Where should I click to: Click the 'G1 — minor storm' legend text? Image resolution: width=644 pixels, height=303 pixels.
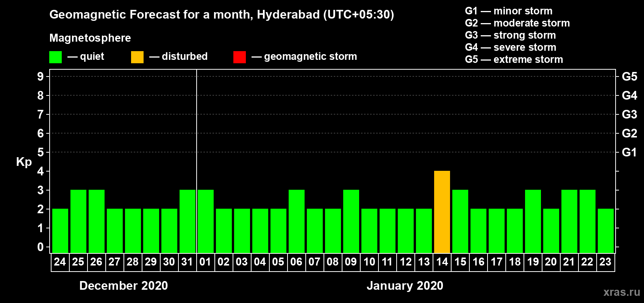(508, 11)
